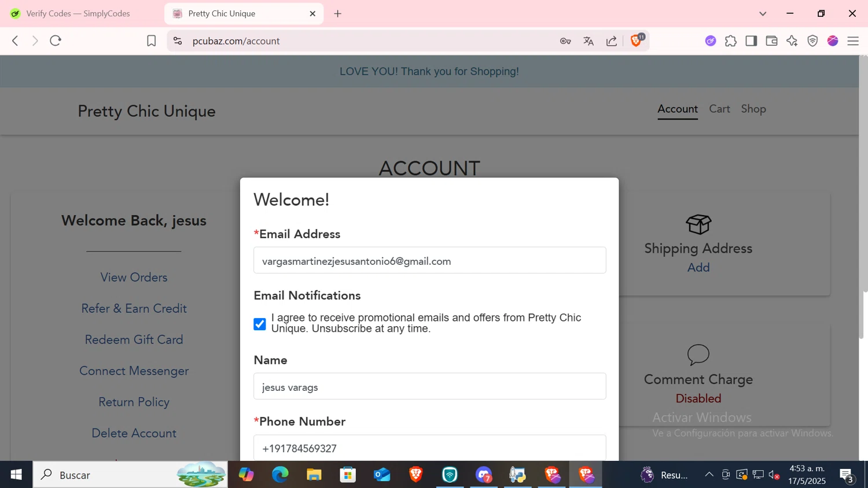Click the Email Address input field

429,260
